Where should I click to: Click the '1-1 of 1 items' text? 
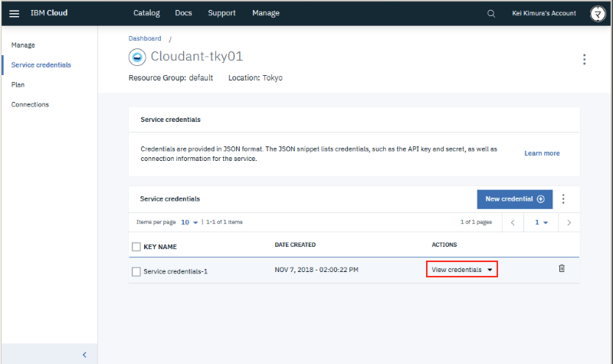(x=225, y=222)
